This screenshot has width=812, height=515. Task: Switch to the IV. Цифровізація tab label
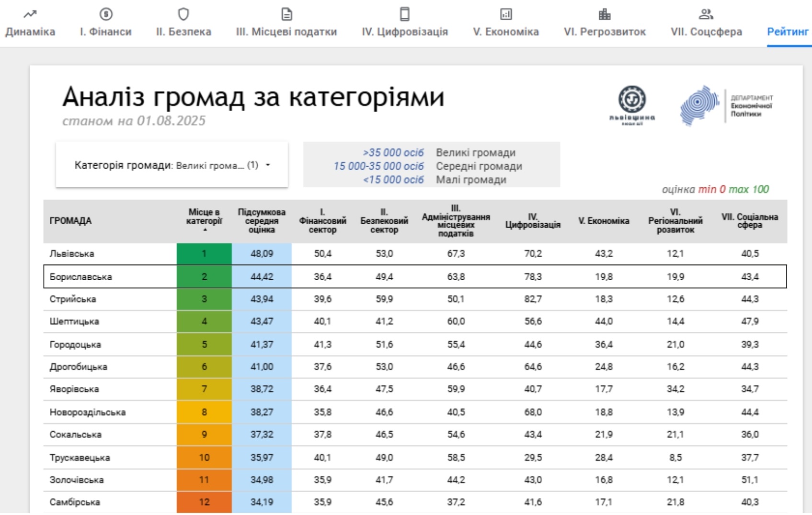(x=405, y=32)
